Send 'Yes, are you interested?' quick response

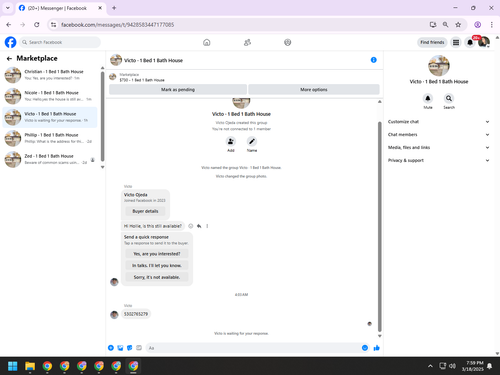click(157, 254)
